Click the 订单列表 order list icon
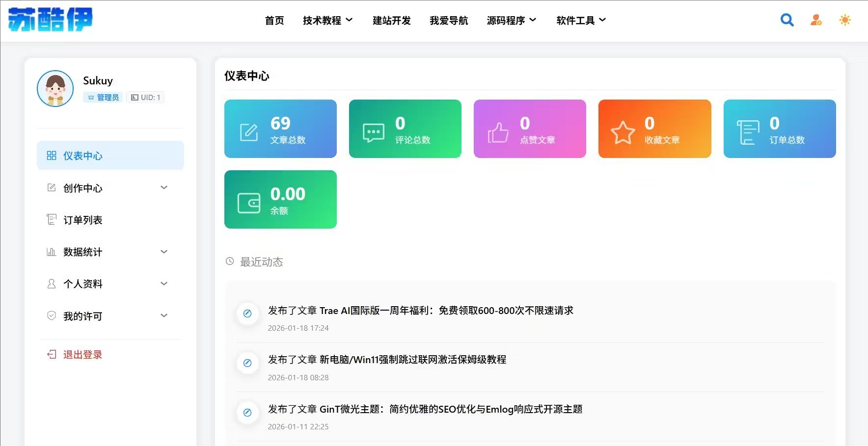The height and width of the screenshot is (446, 868). [51, 219]
